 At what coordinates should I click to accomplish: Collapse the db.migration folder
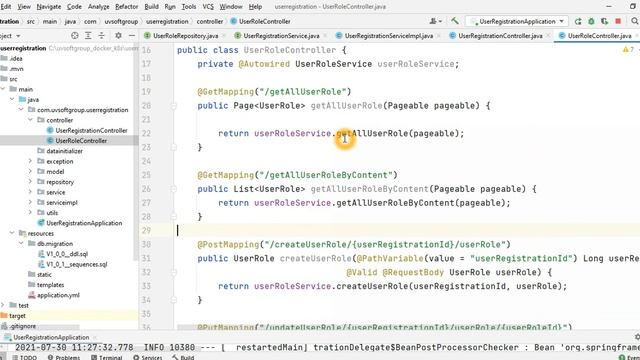pos(21,243)
